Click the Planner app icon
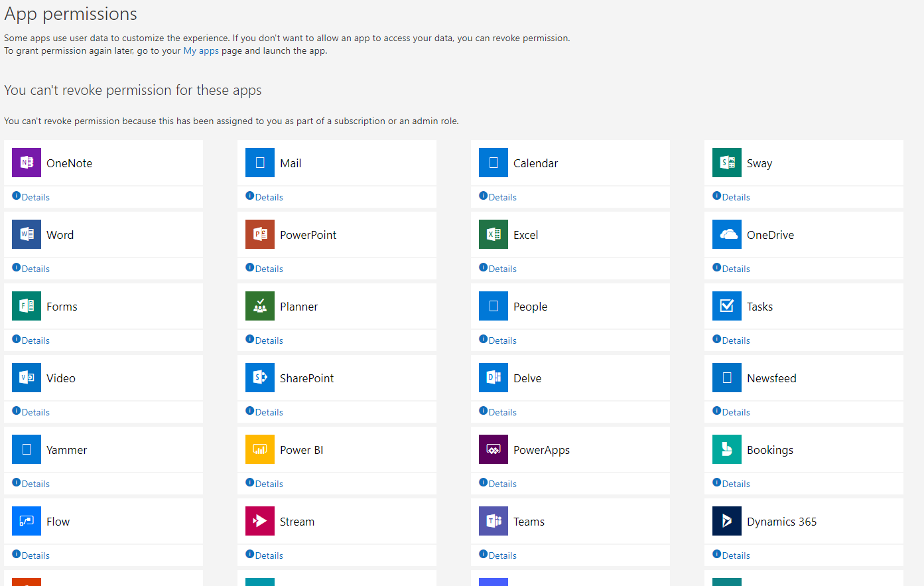The width and height of the screenshot is (924, 586). tap(260, 306)
